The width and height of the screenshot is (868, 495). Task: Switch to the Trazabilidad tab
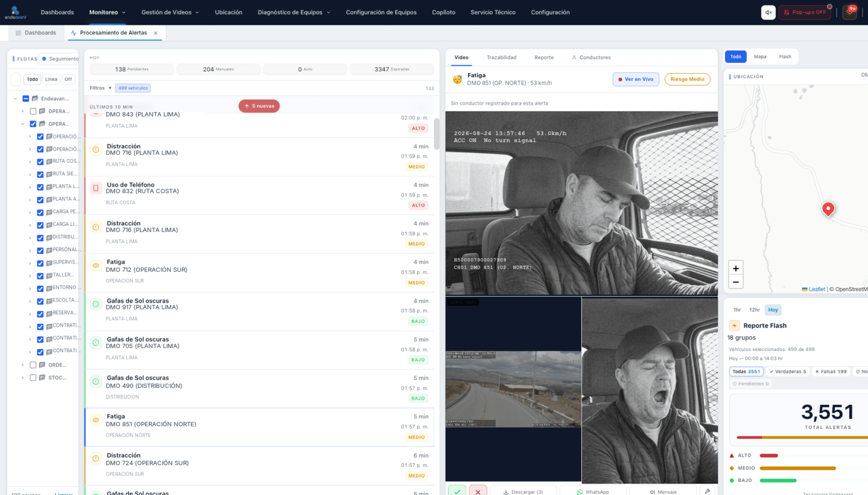(501, 57)
